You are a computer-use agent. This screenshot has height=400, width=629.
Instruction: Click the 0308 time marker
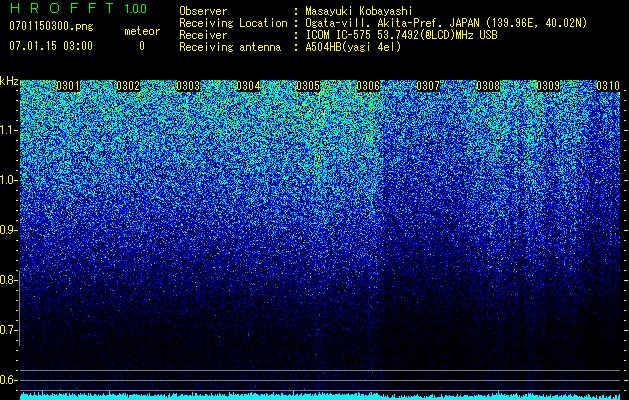(488, 86)
